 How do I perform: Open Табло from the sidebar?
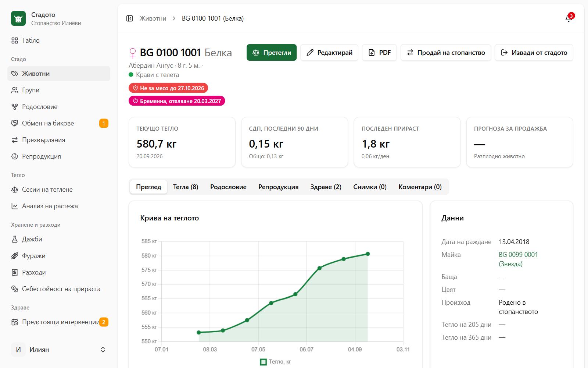coord(59,40)
